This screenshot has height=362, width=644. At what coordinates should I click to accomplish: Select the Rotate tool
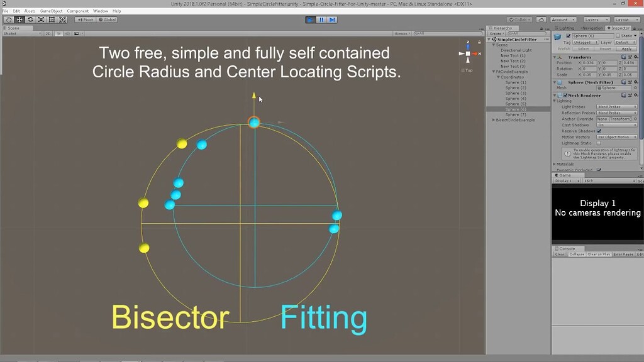click(x=31, y=19)
